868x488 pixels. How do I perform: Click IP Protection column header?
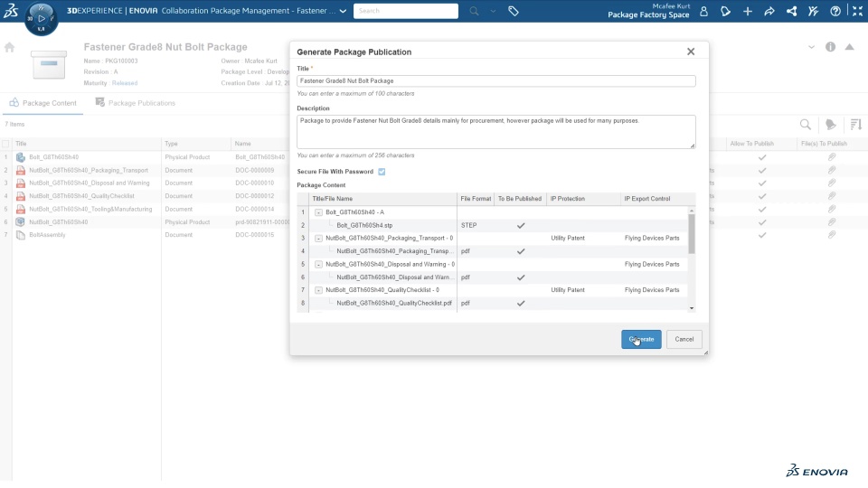(568, 199)
